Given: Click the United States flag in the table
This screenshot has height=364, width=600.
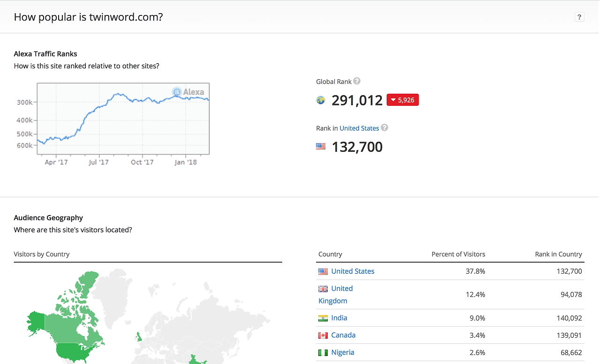Looking at the screenshot, I should click(x=323, y=271).
